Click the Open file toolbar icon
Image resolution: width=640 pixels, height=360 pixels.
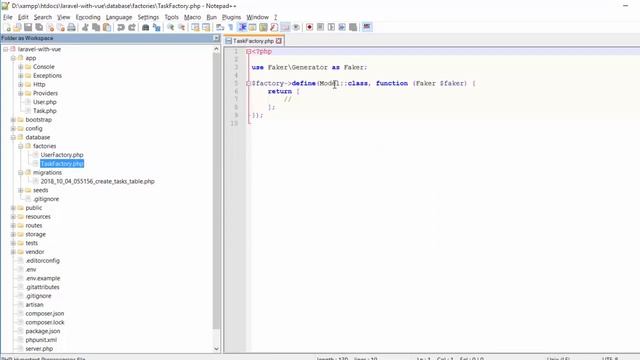(18, 27)
